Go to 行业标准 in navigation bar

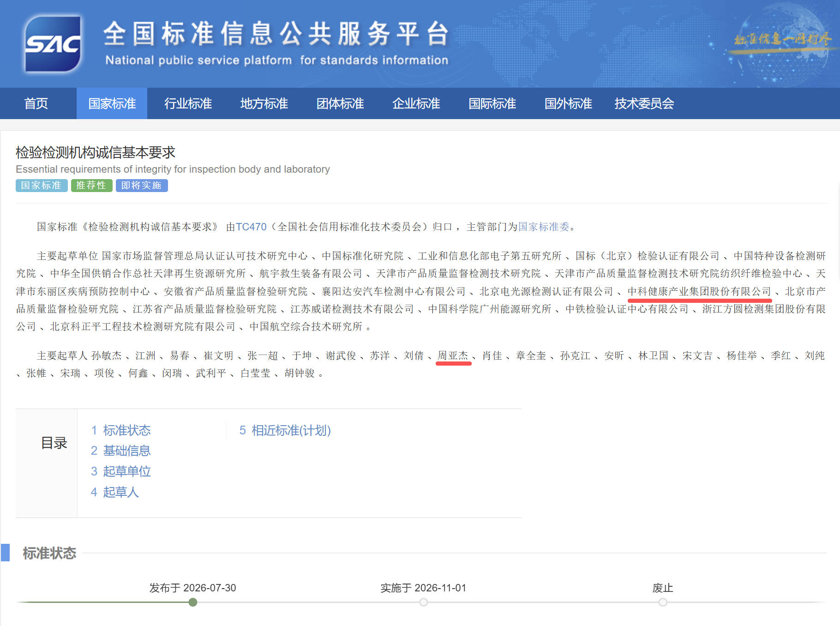coord(188,103)
